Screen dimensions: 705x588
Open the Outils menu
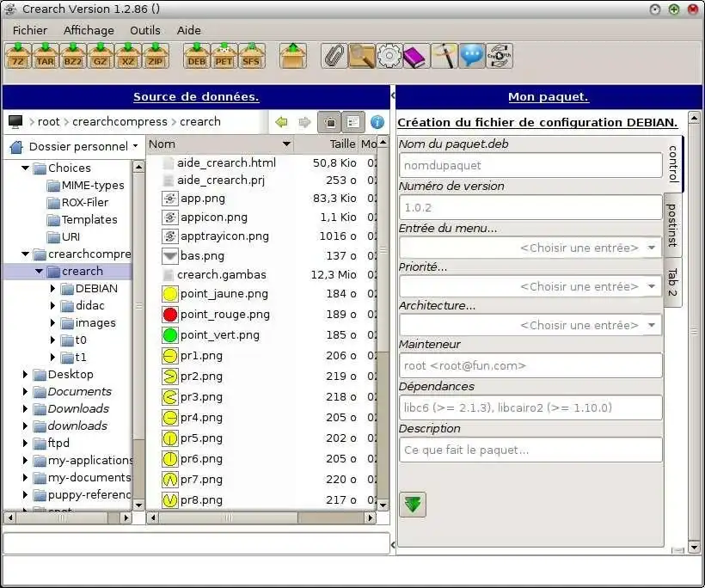tap(145, 30)
